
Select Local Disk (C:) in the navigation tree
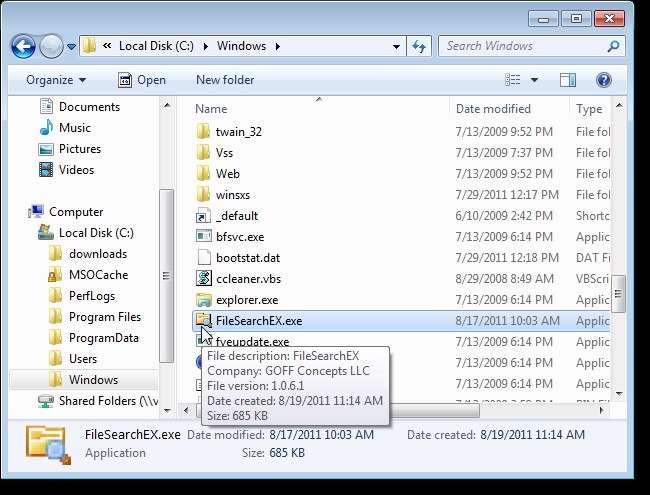tap(86, 233)
